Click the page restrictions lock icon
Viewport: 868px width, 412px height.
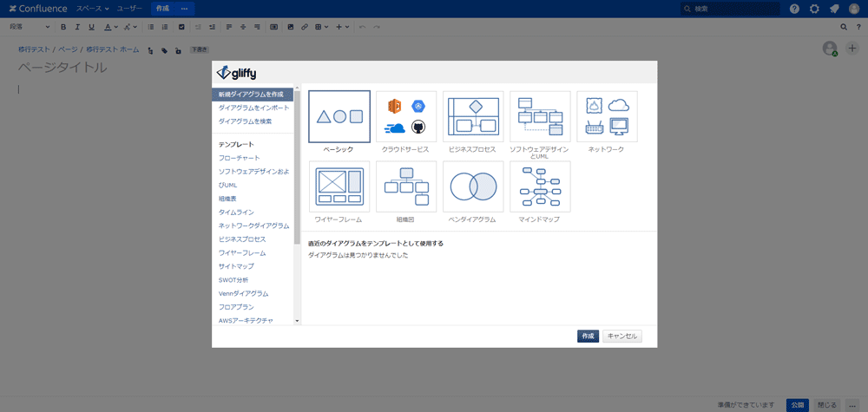coord(178,50)
